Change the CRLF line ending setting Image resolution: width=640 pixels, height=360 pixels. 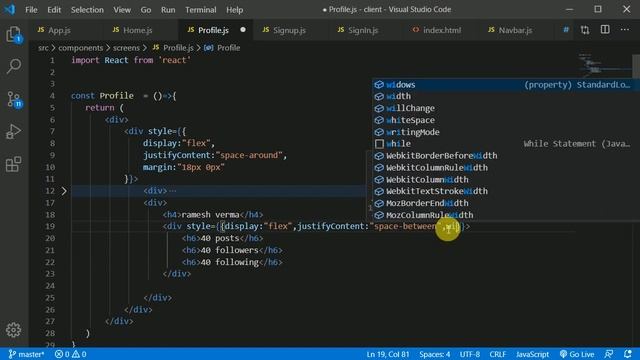(x=498, y=354)
